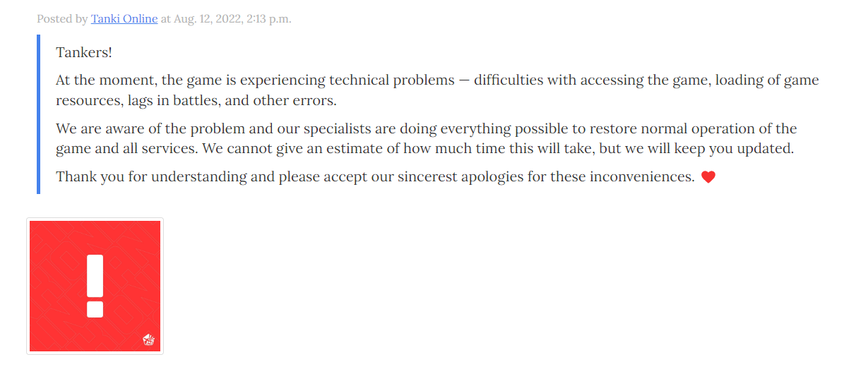The height and width of the screenshot is (381, 868).
Task: Click the blue vertical quote bar
Action: [x=39, y=114]
